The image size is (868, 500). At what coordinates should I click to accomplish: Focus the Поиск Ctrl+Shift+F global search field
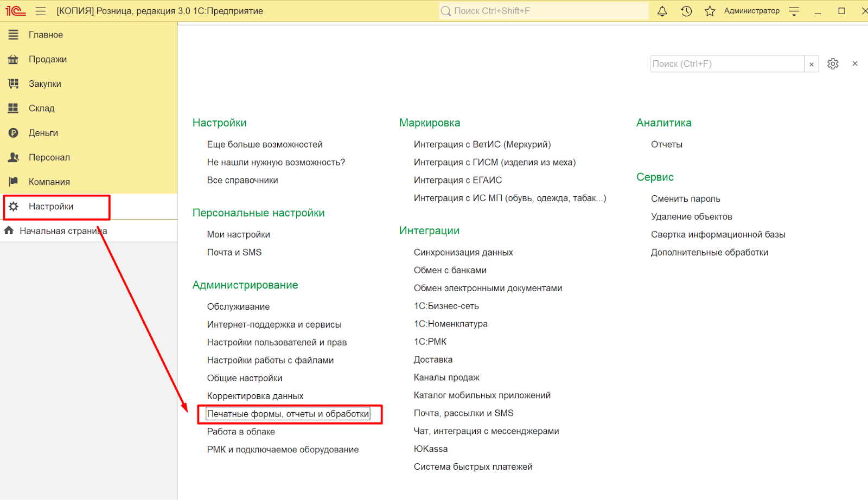[544, 11]
